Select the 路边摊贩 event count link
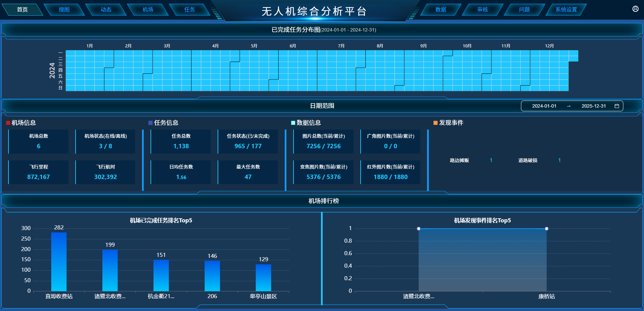This screenshot has height=311, width=644. 491,160
